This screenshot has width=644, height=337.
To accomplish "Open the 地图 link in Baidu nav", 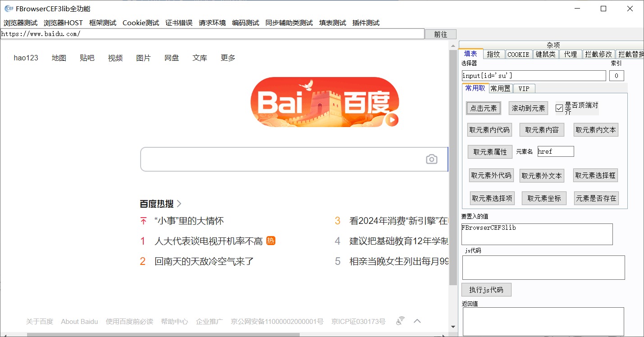I will tap(59, 58).
